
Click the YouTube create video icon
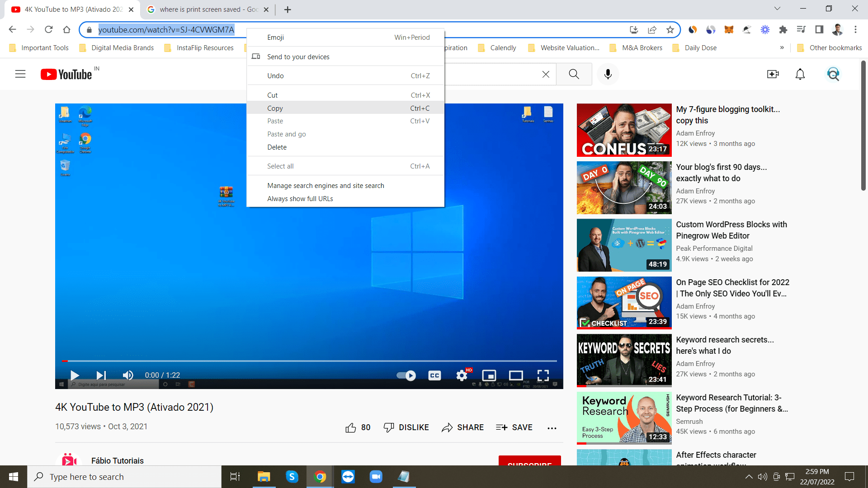click(x=772, y=74)
